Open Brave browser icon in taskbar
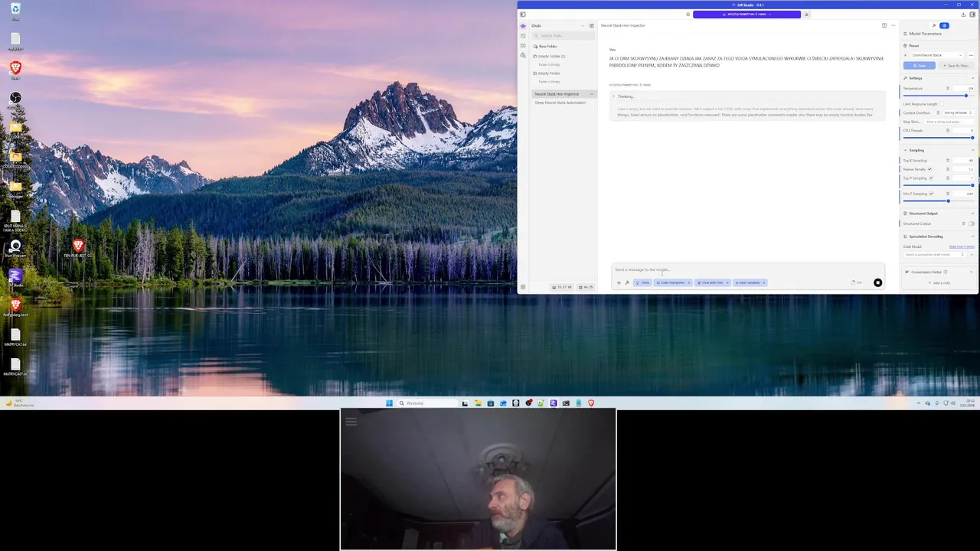 591,403
